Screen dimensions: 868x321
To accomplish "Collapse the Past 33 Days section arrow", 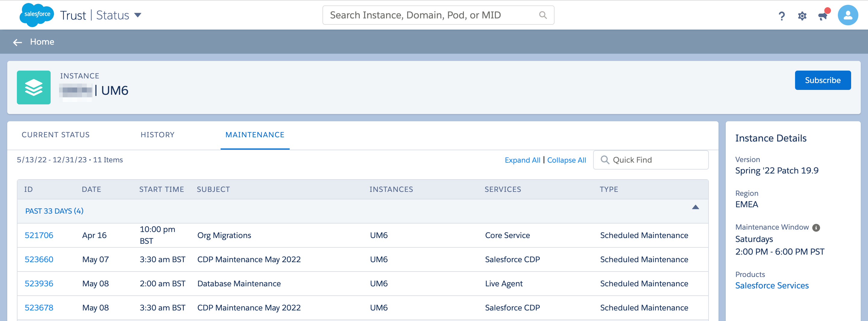I will coord(695,207).
